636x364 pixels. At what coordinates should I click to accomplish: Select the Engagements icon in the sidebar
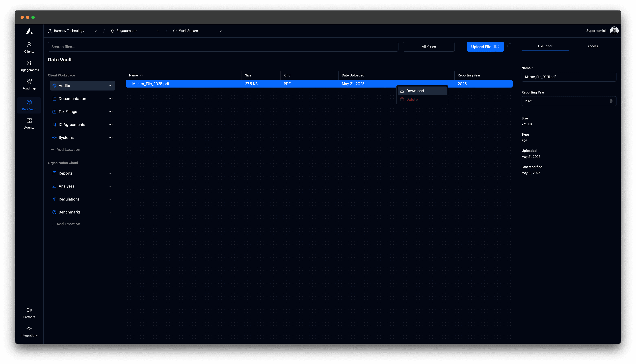click(x=29, y=66)
